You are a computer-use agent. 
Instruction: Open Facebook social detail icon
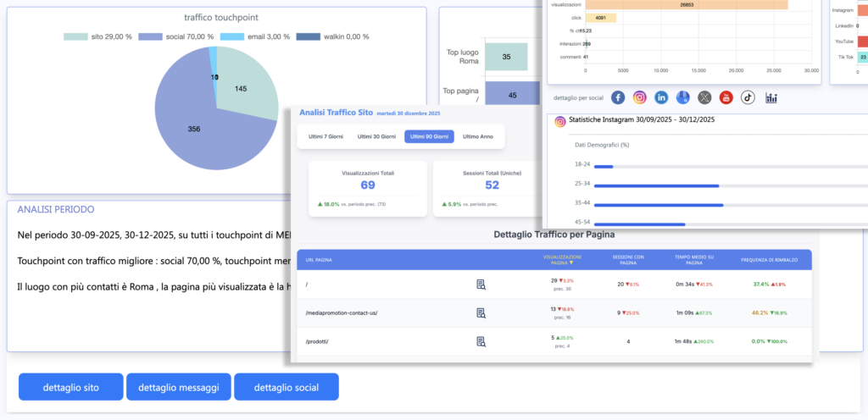pyautogui.click(x=618, y=98)
